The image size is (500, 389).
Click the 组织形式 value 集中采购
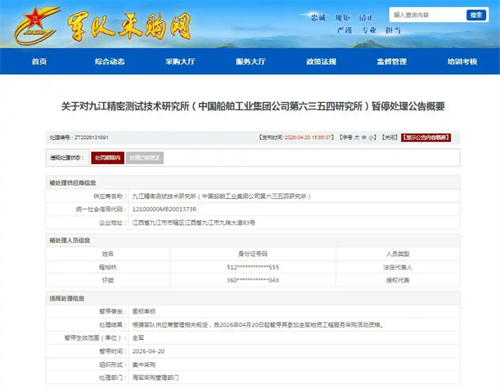144,365
